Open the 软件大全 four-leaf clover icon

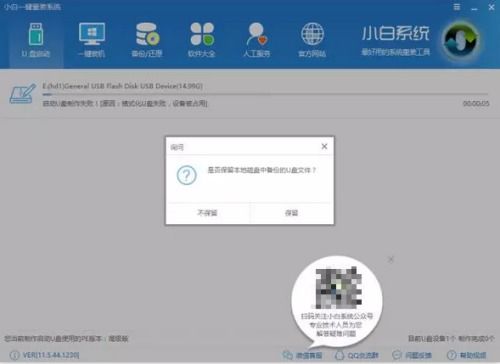[202, 34]
